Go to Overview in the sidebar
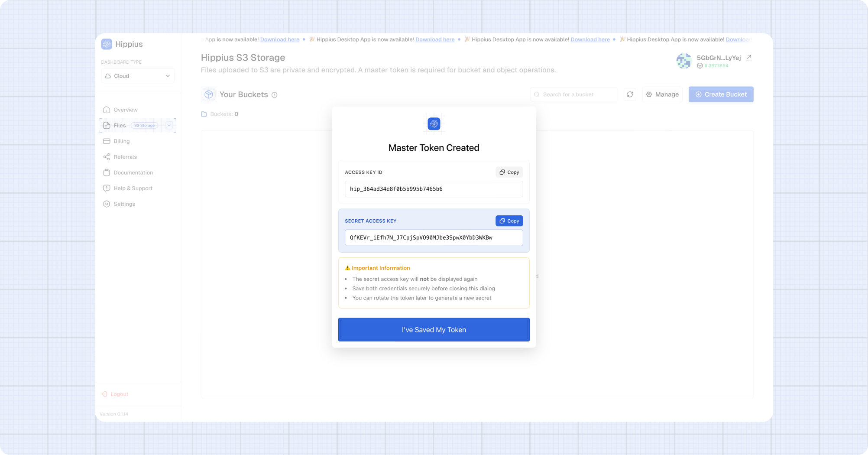The width and height of the screenshot is (868, 455). click(126, 110)
